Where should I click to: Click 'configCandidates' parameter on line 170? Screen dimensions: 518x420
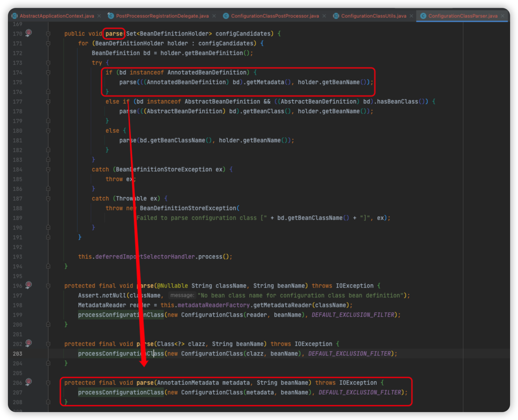(243, 34)
